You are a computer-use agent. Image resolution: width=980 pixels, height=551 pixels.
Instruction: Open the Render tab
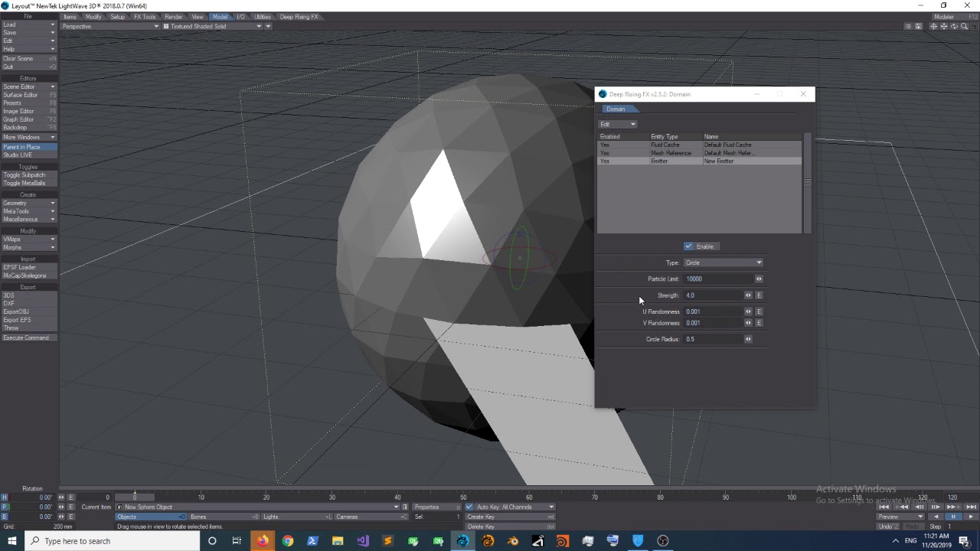[x=174, y=17]
